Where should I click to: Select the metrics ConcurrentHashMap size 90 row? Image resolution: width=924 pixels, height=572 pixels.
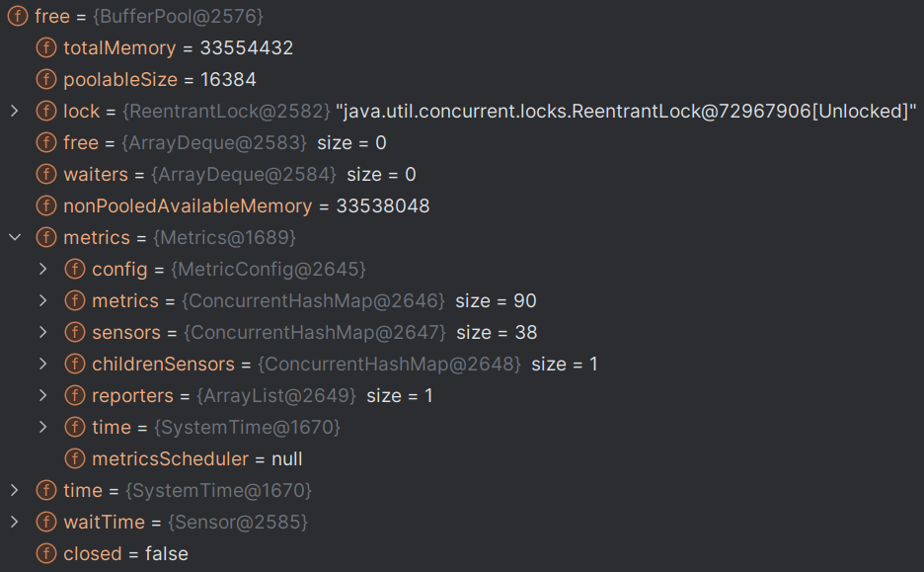(x=462, y=300)
